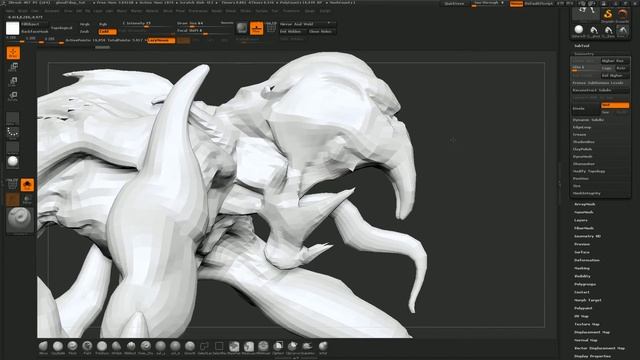Select the creature tool thumbnail beside Sphere3D
640x360 pixels.
click(593, 30)
